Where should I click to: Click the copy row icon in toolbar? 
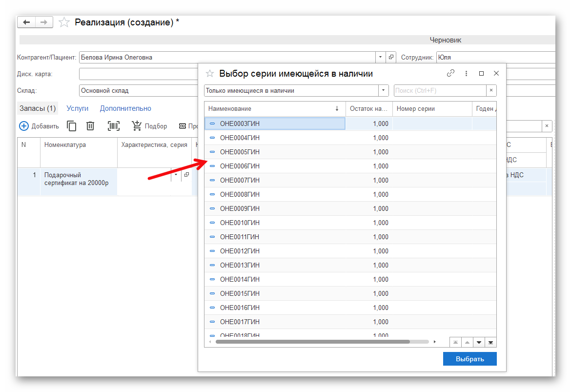72,126
